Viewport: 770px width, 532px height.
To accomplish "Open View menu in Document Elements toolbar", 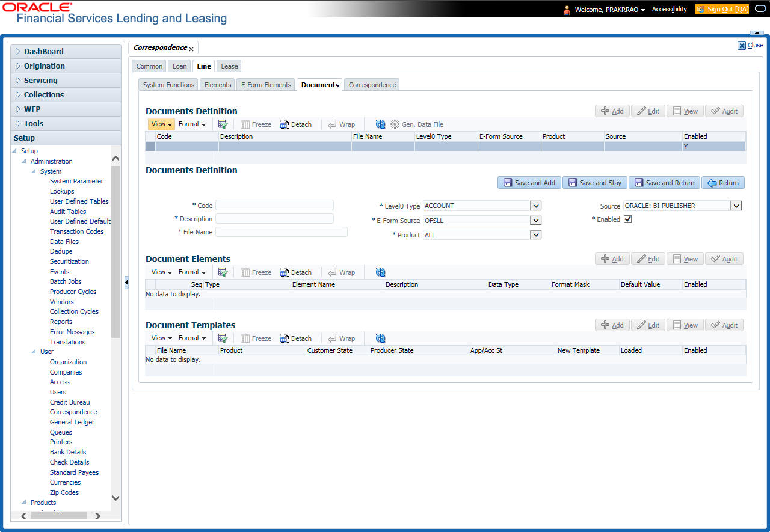I will (x=162, y=272).
